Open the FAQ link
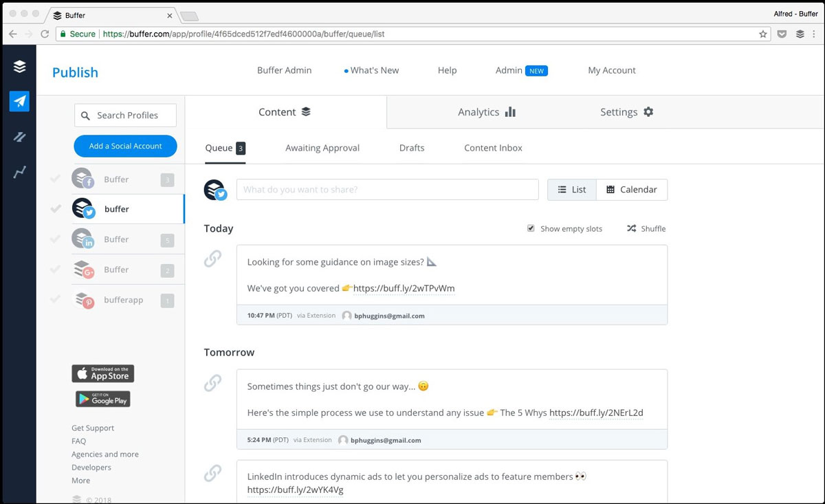The image size is (825, 504). (x=79, y=441)
